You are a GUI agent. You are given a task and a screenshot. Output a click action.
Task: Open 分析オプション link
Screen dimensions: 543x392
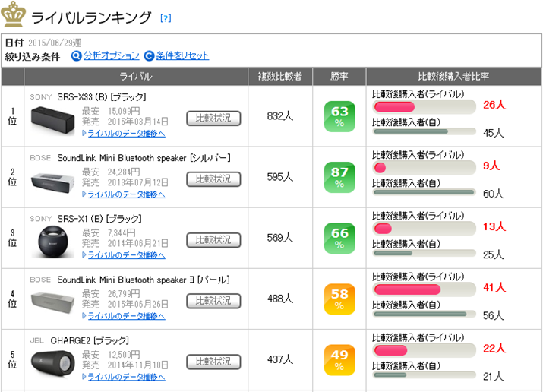[111, 55]
